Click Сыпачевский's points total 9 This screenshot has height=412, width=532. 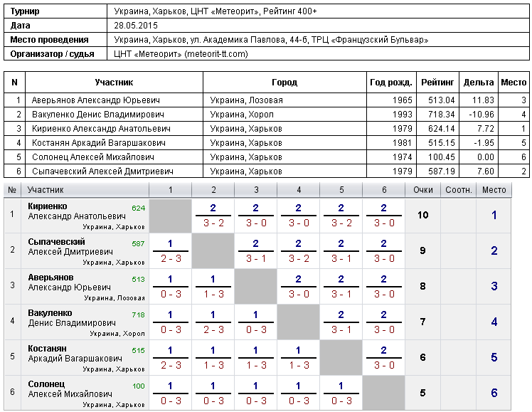click(422, 250)
